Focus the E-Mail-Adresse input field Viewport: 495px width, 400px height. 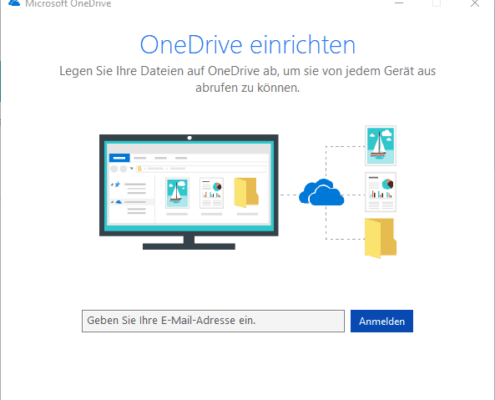coord(213,321)
